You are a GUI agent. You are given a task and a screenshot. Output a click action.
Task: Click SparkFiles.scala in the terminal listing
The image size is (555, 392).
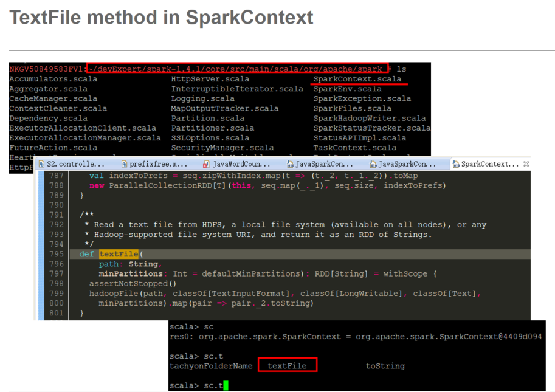pos(352,109)
